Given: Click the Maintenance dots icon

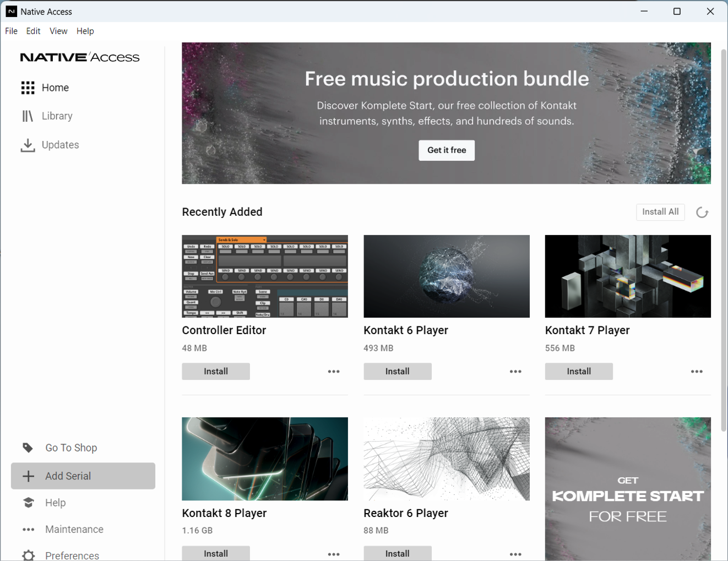Looking at the screenshot, I should point(28,530).
